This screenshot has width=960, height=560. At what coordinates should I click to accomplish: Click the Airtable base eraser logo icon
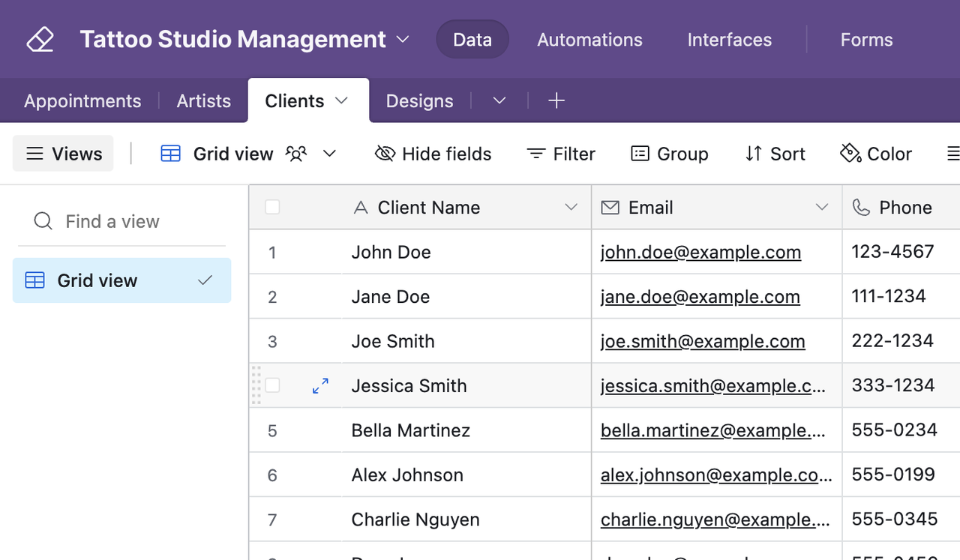[x=40, y=39]
